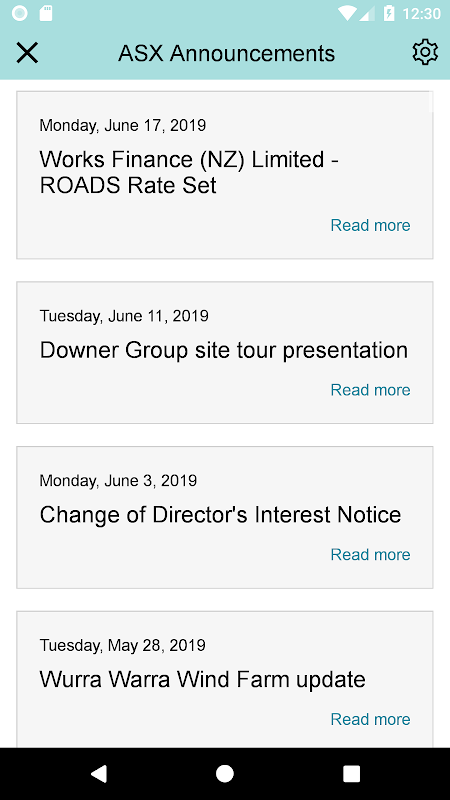Viewport: 450px width, 800px height.
Task: Tap the SD card notification icon
Action: 46,13
